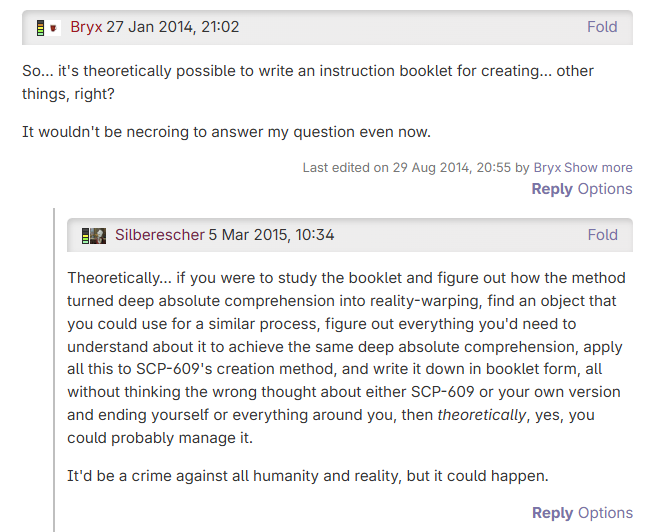Click Bryx's karma level icon
666x532 pixels.
coord(40,27)
